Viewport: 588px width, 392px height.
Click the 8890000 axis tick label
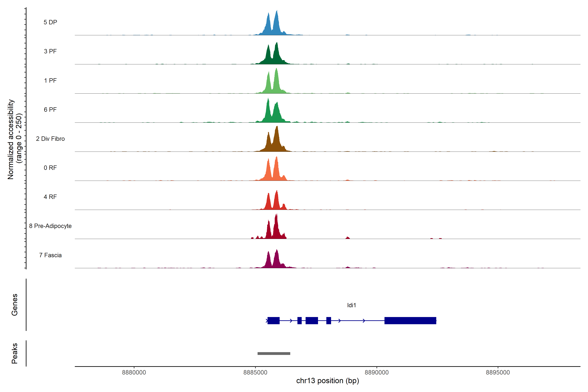pyautogui.click(x=376, y=372)
